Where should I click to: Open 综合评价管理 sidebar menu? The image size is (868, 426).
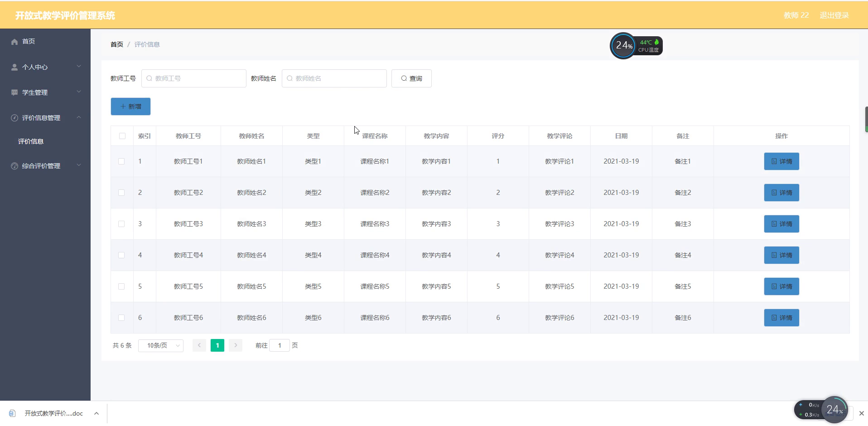(x=45, y=166)
